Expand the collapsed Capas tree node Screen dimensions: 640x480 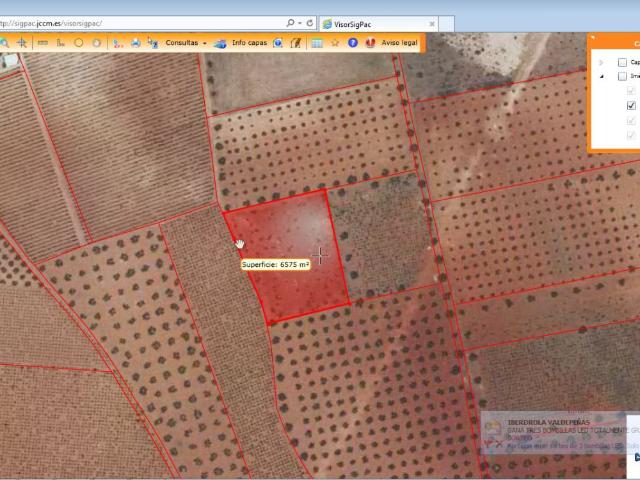click(601, 62)
